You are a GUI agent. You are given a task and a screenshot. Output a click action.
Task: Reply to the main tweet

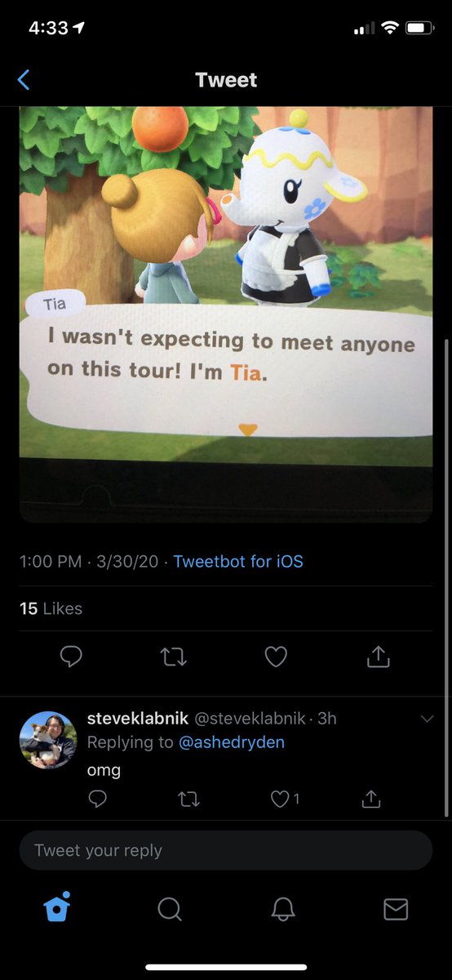71,657
